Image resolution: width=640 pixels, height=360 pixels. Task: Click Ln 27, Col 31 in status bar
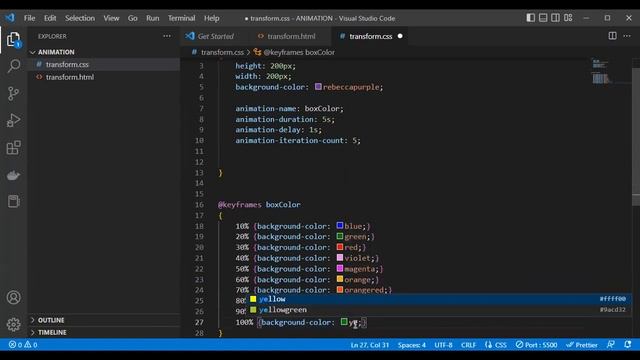click(x=370, y=345)
